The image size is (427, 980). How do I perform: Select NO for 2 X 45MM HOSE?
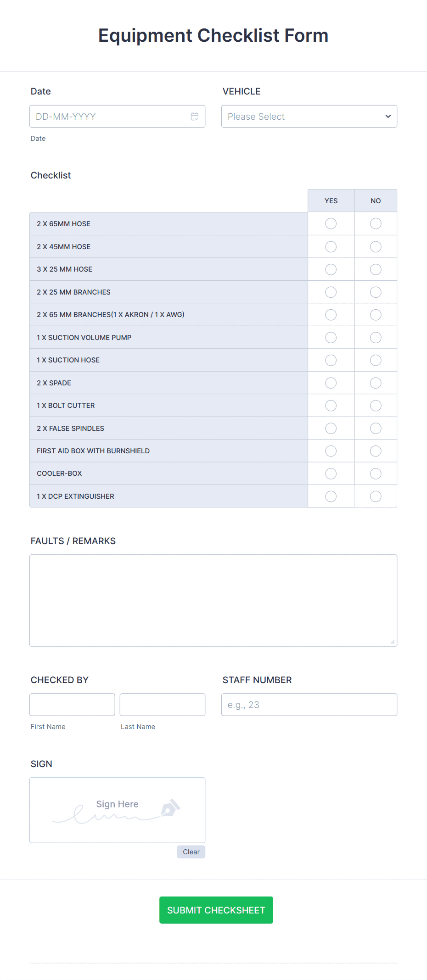(x=375, y=246)
